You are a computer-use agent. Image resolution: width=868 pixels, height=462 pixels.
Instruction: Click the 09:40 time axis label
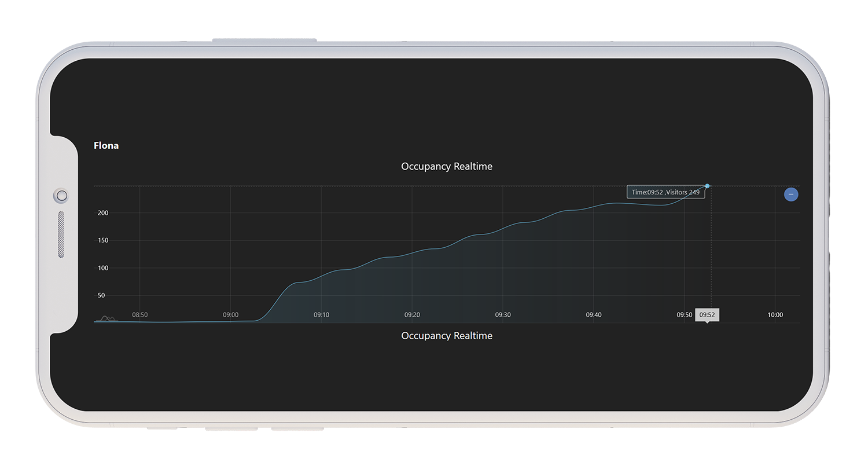point(594,315)
